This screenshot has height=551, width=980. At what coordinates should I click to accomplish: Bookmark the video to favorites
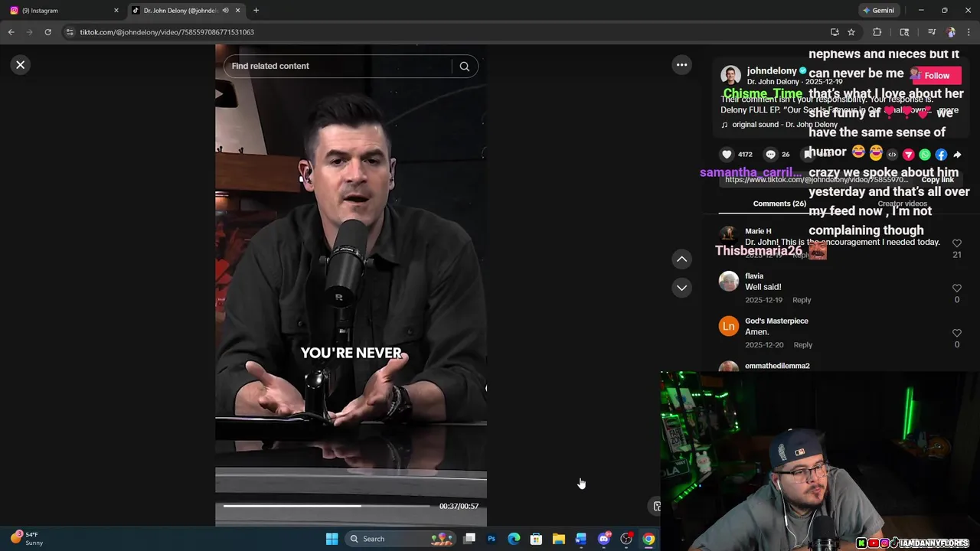806,155
